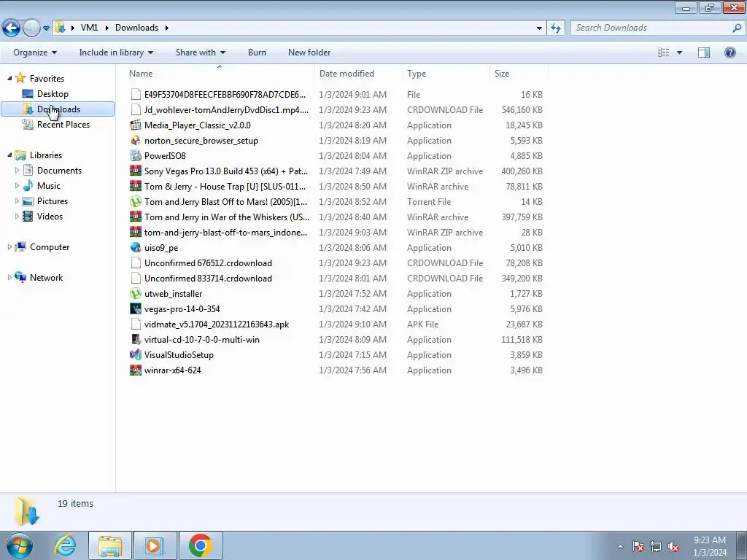Click the New folder button

(309, 52)
